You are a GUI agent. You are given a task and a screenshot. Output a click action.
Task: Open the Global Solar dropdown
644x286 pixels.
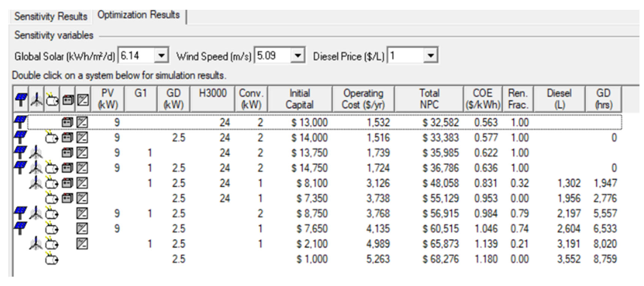[x=161, y=55]
